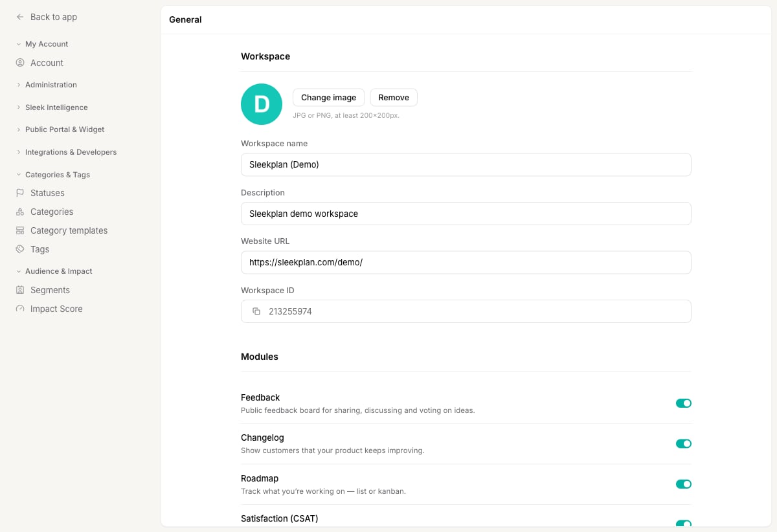Open Account settings in the sidebar
Image resolution: width=777 pixels, height=532 pixels.
click(47, 63)
